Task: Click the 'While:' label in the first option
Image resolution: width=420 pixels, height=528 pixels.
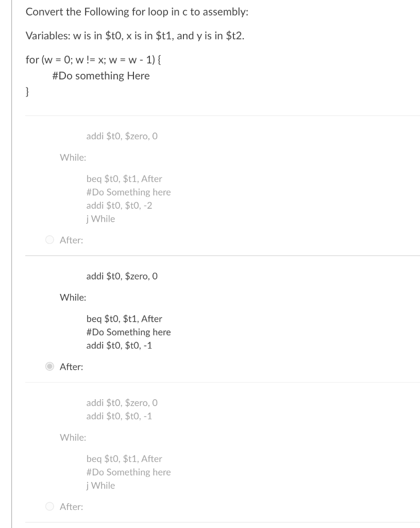Action: [x=72, y=157]
